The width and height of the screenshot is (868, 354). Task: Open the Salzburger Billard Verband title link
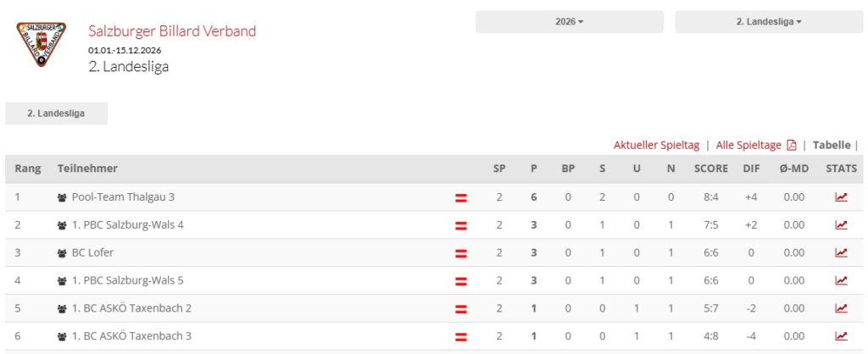point(172,31)
